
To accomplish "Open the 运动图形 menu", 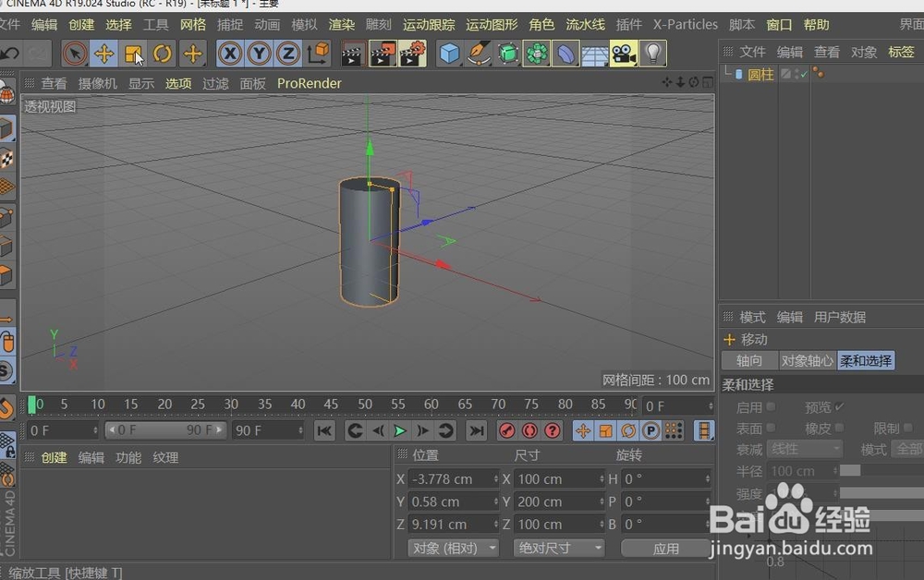I will pyautogui.click(x=492, y=25).
